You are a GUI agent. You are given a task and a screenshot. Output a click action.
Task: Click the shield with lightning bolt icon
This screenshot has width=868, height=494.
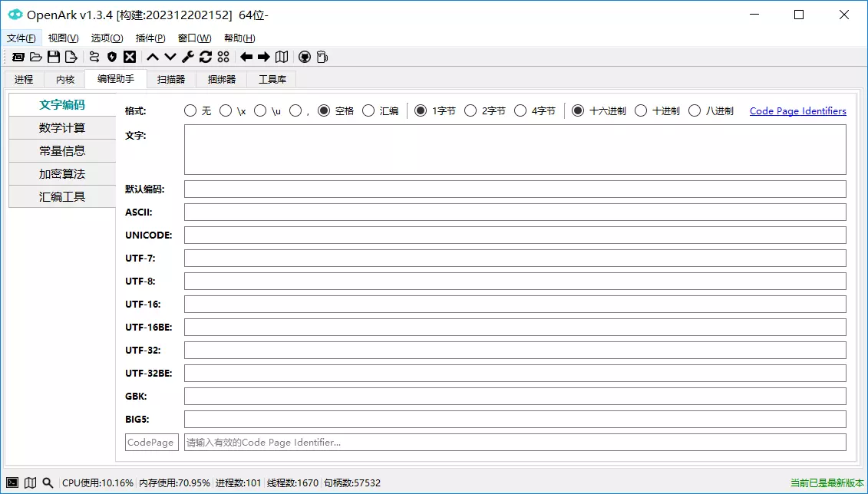(x=112, y=57)
